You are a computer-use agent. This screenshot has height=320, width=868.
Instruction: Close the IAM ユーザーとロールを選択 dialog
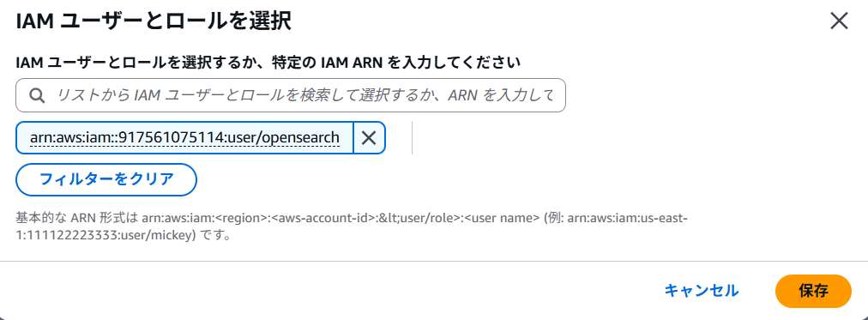tap(839, 21)
